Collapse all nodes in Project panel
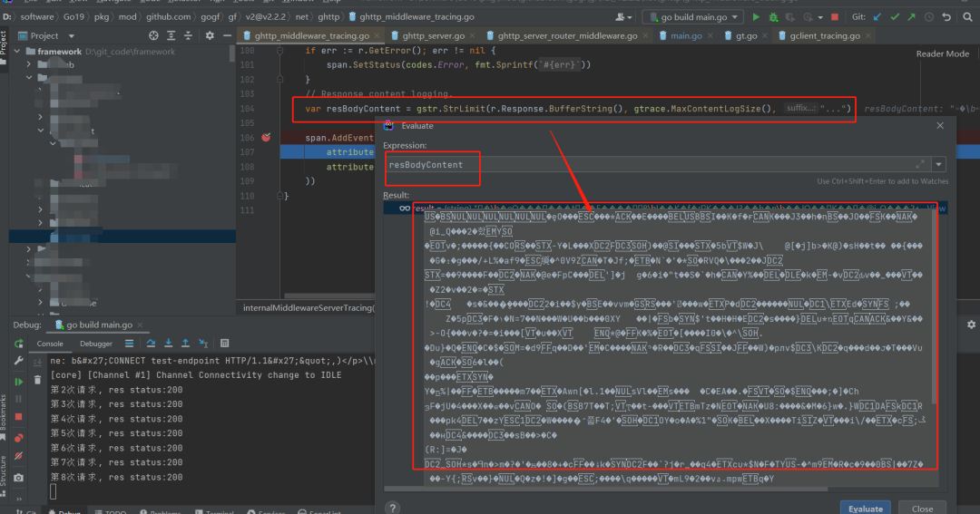Screen dimensions: 980x514 (x=188, y=36)
